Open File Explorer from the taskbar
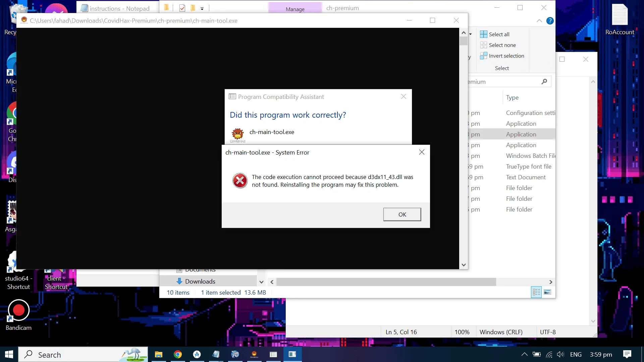644x362 pixels. point(159,354)
